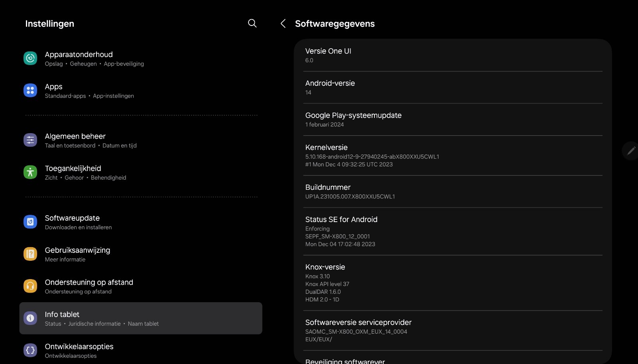The image size is (638, 364).
Task: Open the settings search icon
Action: click(252, 23)
